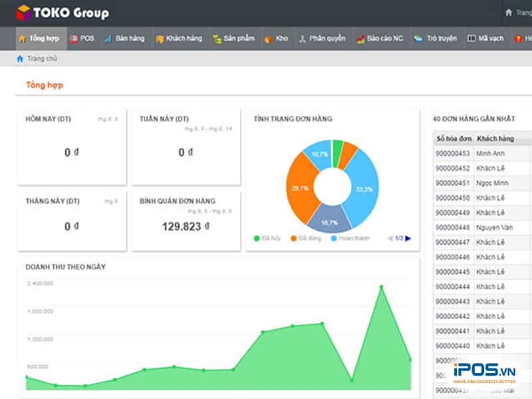532x399 pixels.
Task: Click the Sản phẩm product icon
Action: click(x=217, y=39)
